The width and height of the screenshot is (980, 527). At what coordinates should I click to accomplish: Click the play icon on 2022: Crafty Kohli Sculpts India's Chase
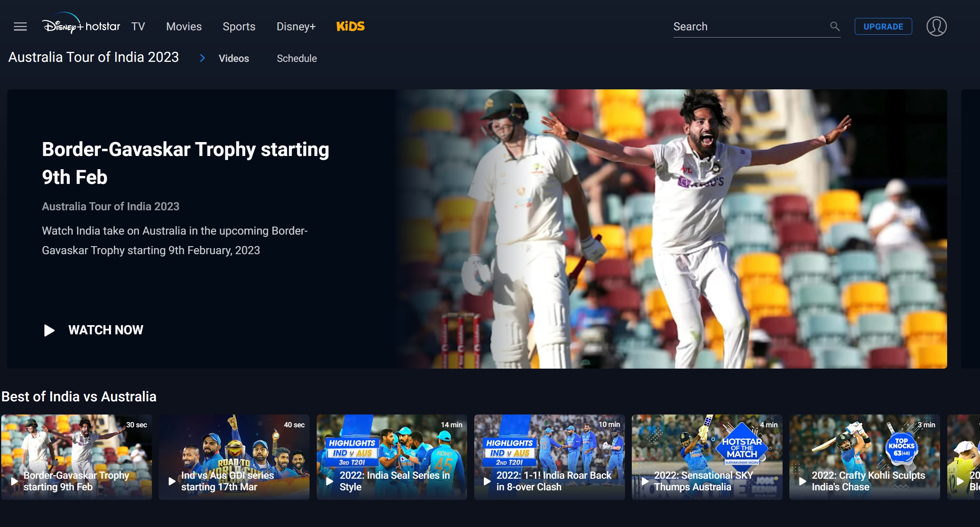(x=802, y=481)
